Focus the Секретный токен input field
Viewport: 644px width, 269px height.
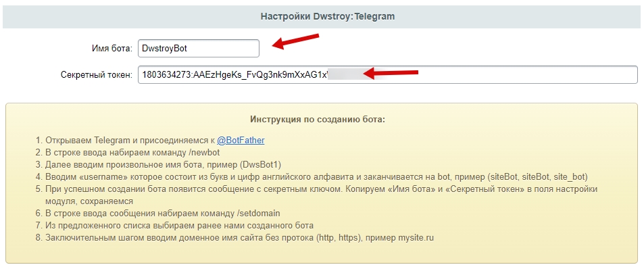point(388,75)
